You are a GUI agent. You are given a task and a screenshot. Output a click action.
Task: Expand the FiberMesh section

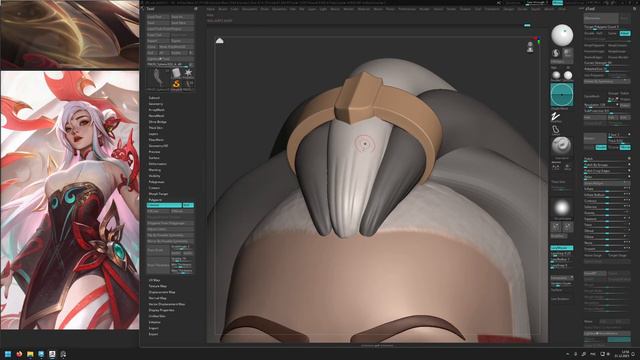(156, 140)
